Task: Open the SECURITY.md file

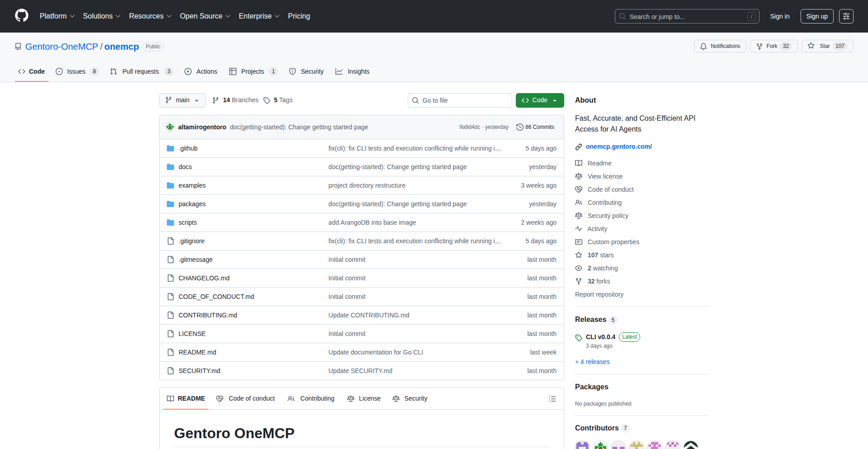Action: (x=199, y=371)
